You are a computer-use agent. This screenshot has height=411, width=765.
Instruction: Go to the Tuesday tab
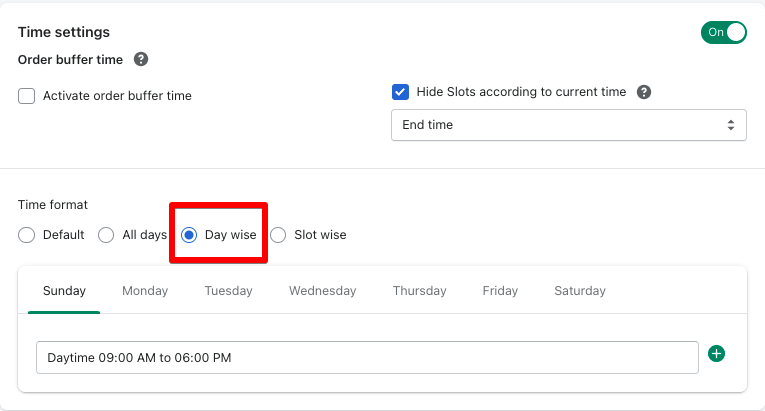coord(228,291)
